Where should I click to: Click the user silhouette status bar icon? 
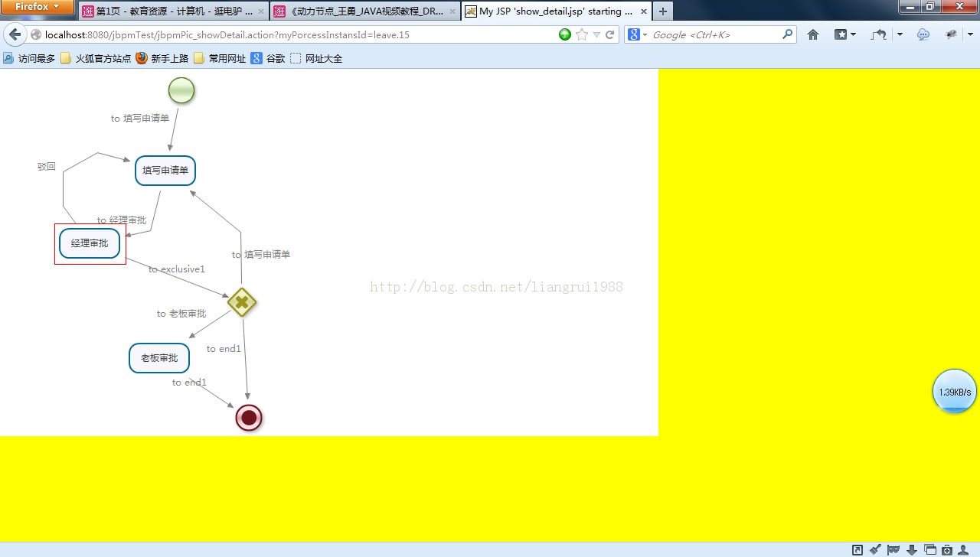pyautogui.click(x=964, y=549)
